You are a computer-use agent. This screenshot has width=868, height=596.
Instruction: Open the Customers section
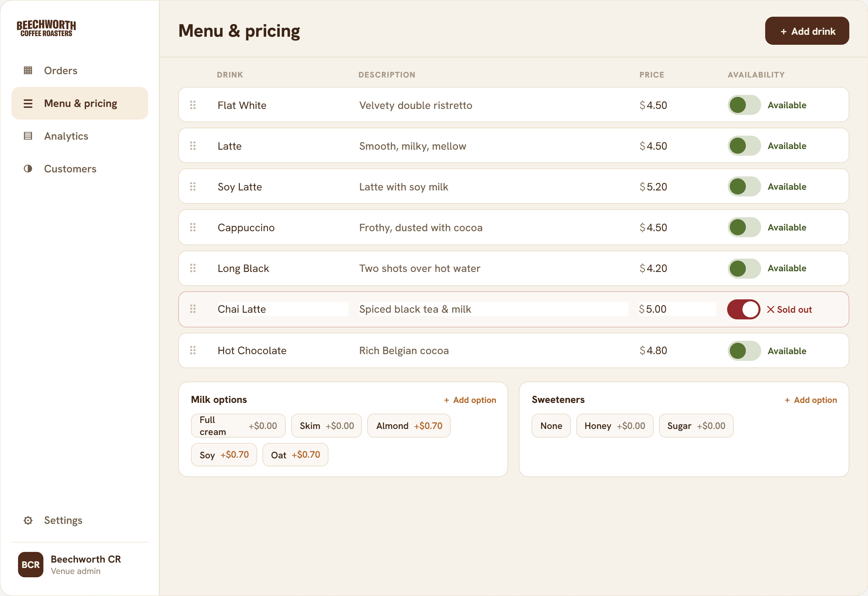click(x=79, y=168)
